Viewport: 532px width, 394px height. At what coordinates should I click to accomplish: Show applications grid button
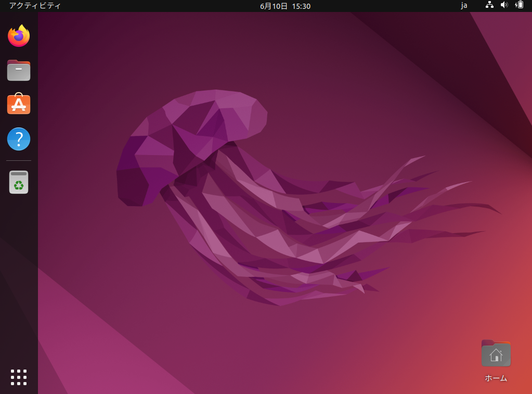click(x=19, y=377)
